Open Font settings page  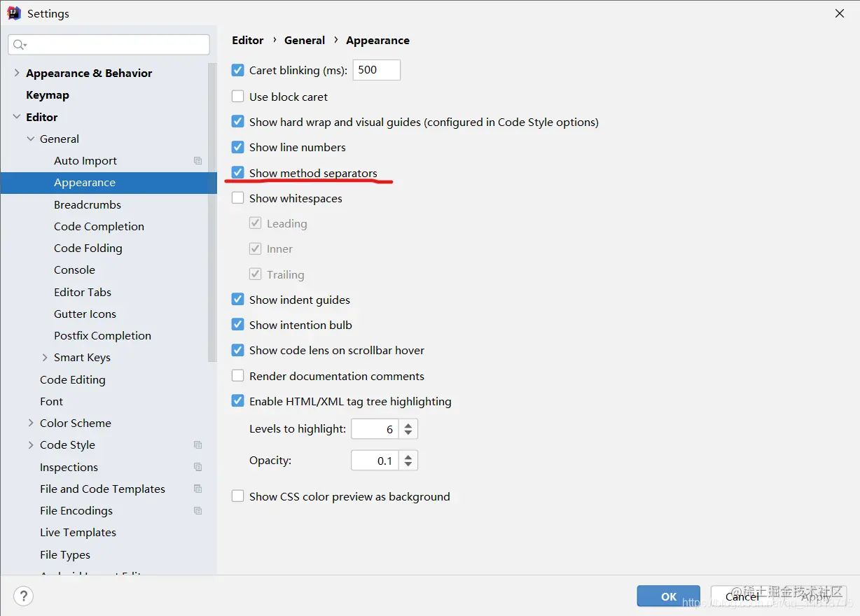[x=51, y=401]
